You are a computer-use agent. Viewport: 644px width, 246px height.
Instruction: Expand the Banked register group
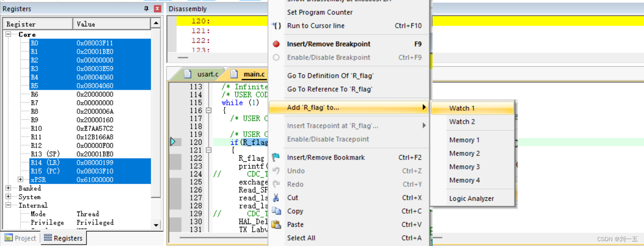(8, 188)
